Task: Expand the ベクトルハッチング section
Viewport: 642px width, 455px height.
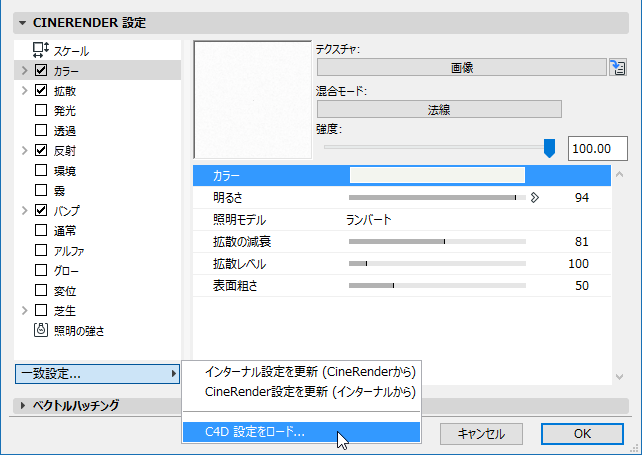Action: (23, 405)
